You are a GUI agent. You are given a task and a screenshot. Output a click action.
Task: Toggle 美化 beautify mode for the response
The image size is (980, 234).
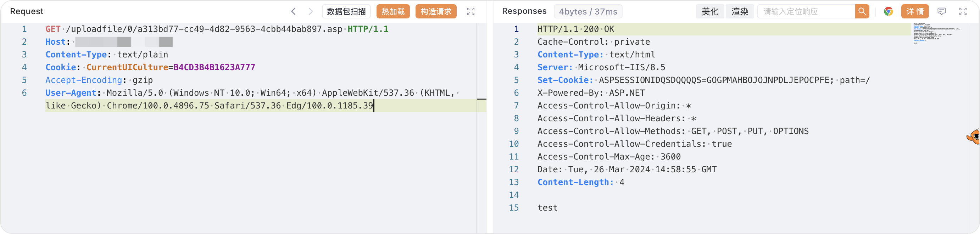[x=710, y=11]
